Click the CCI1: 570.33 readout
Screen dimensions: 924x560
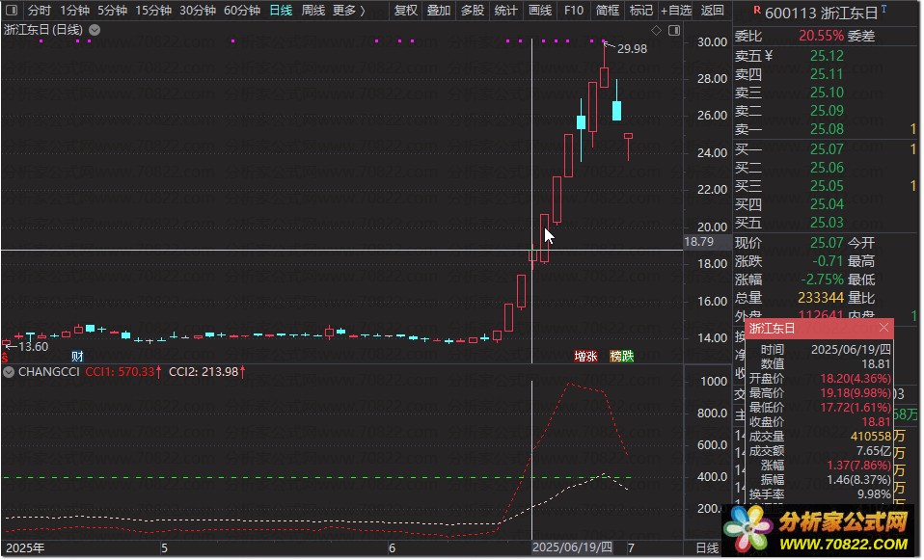pyautogui.click(x=123, y=372)
